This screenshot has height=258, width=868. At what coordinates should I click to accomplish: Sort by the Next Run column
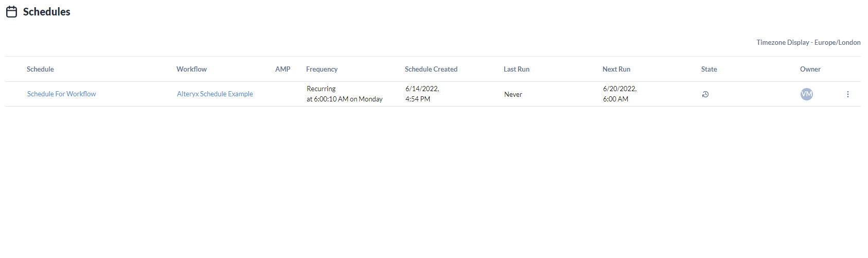(616, 69)
